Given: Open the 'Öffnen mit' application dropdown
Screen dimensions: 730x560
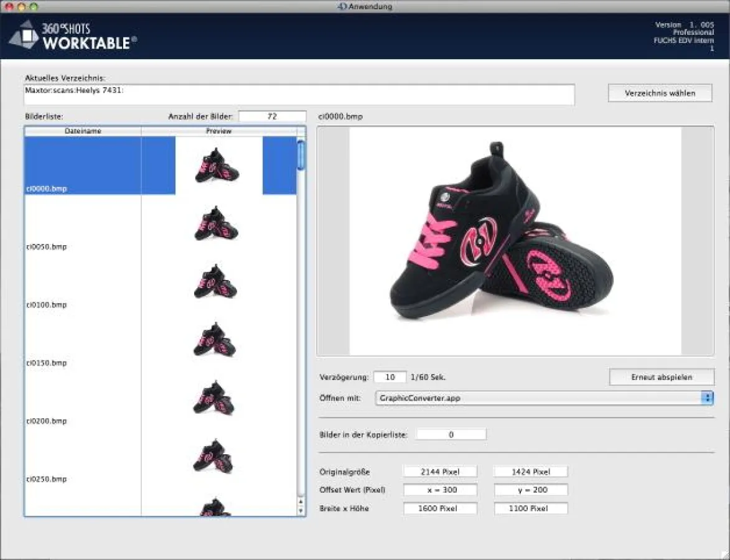Looking at the screenshot, I should tap(541, 398).
